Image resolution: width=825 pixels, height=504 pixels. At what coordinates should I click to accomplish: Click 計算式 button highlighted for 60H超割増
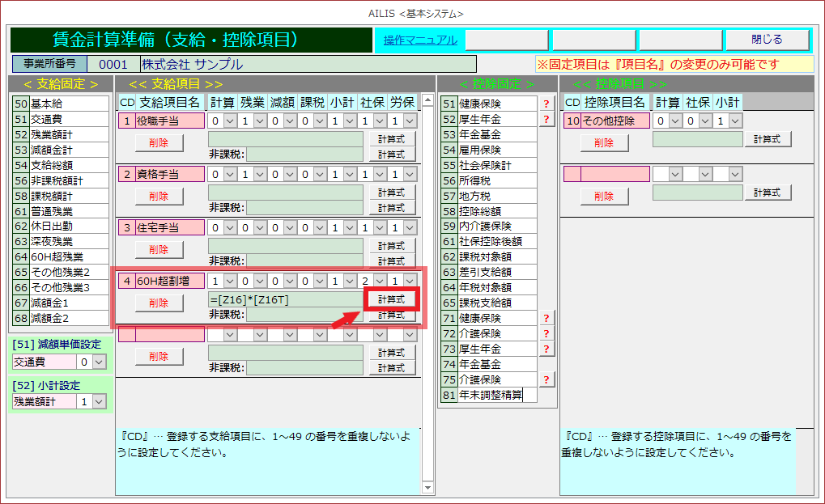point(392,299)
